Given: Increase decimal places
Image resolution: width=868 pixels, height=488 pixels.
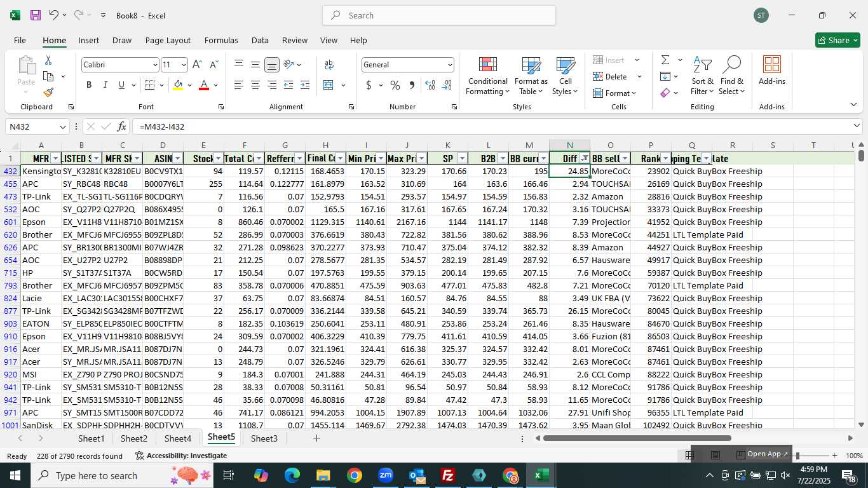Looking at the screenshot, I should (430, 85).
